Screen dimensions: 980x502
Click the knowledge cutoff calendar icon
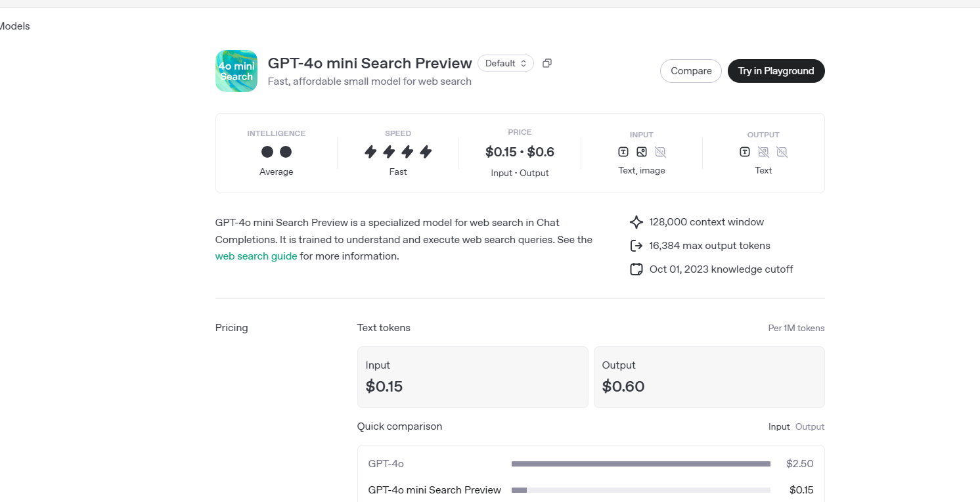(x=636, y=269)
